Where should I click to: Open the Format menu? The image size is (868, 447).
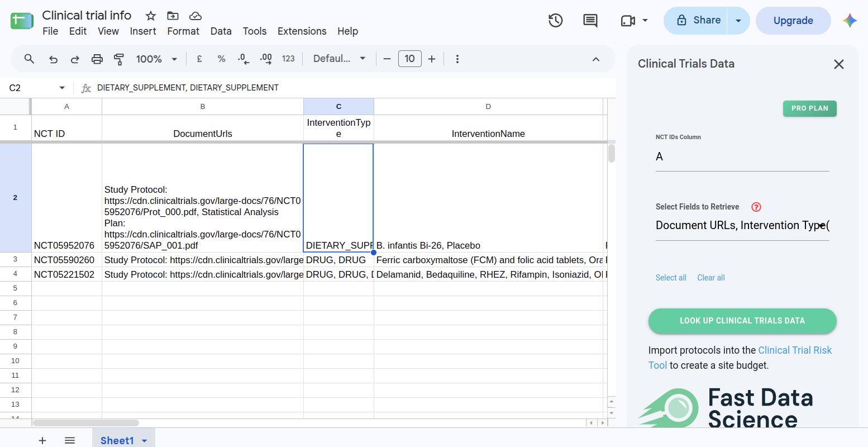click(183, 31)
